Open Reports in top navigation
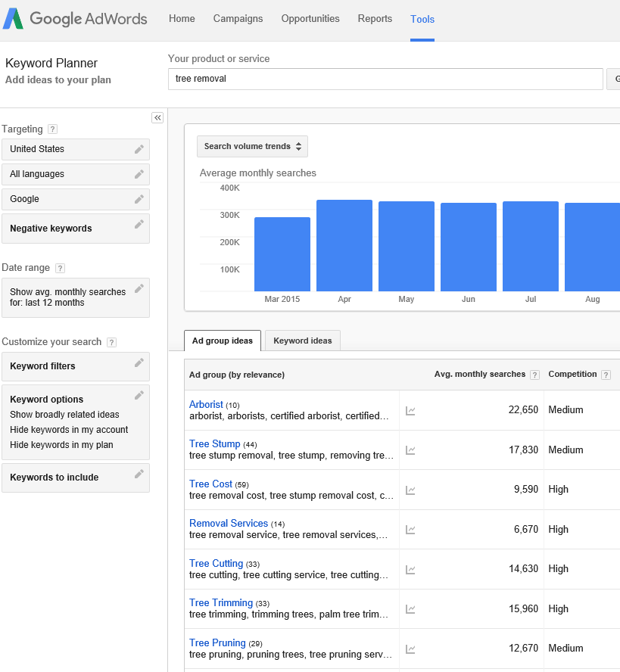The image size is (620, 672). (x=375, y=19)
